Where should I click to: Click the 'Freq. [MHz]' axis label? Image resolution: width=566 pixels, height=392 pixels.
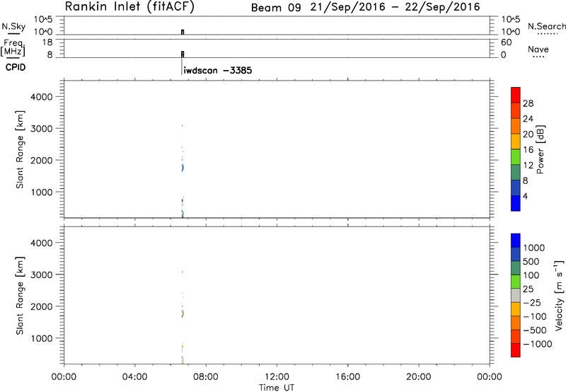pyautogui.click(x=13, y=48)
